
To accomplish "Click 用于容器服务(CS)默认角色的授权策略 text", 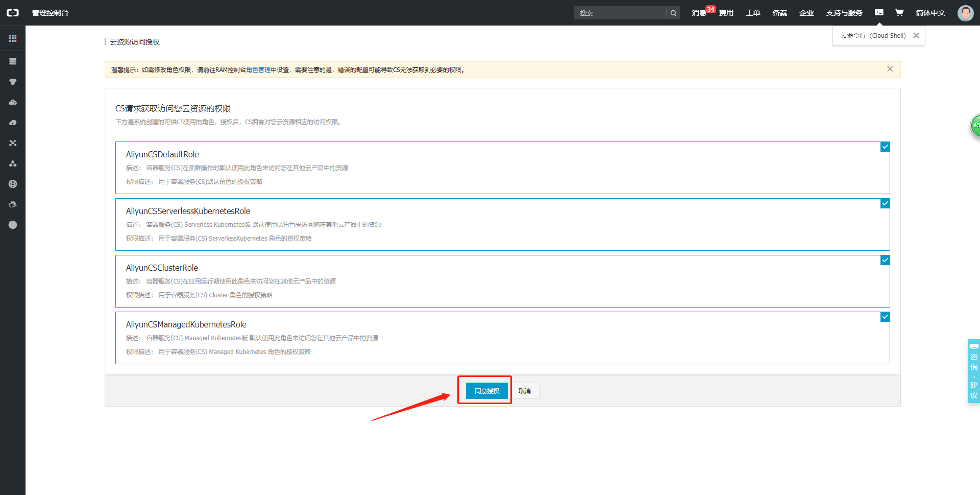I will point(210,182).
